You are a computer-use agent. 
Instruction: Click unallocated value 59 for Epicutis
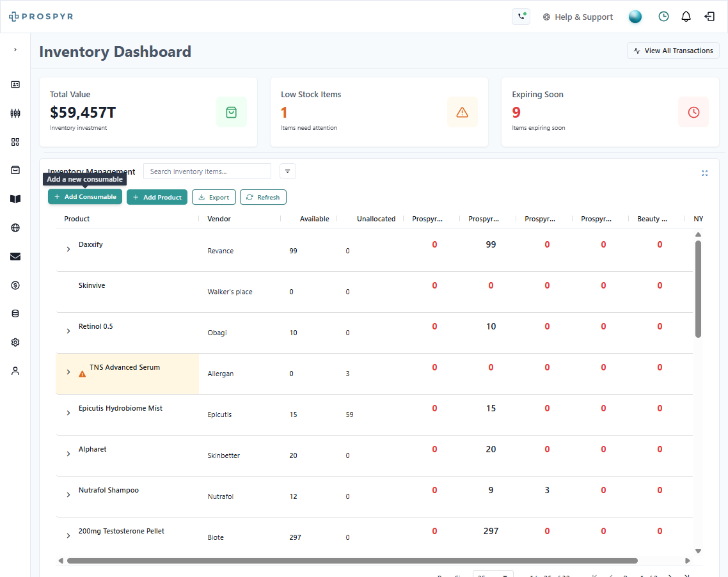point(350,415)
